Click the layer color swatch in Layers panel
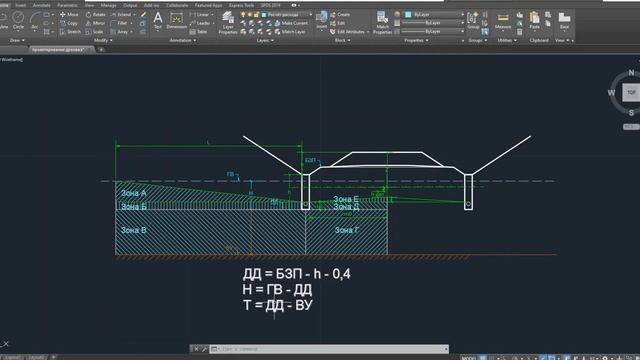640x360 pixels. (x=264, y=14)
